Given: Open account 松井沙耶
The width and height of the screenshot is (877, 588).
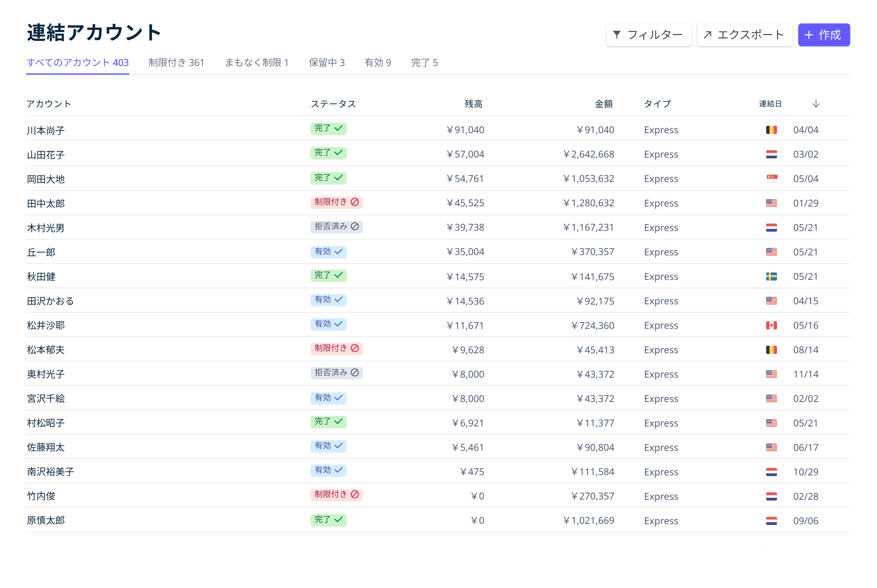Looking at the screenshot, I should pos(46,325).
